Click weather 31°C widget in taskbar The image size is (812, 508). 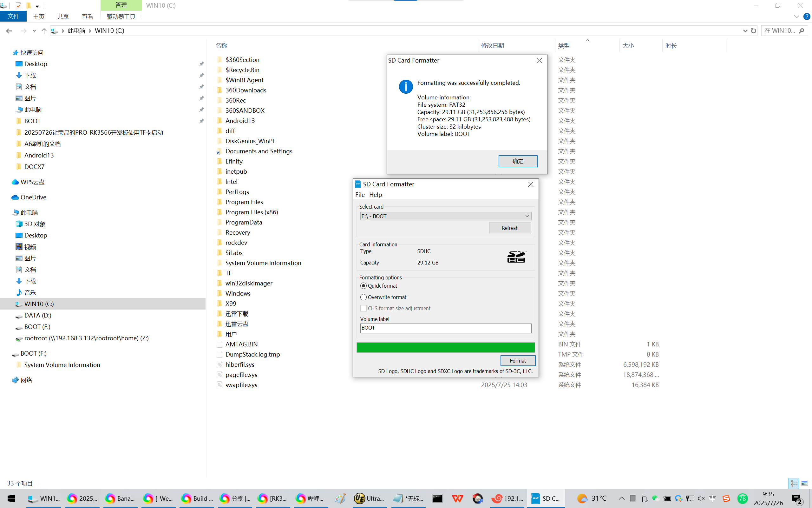(592, 498)
